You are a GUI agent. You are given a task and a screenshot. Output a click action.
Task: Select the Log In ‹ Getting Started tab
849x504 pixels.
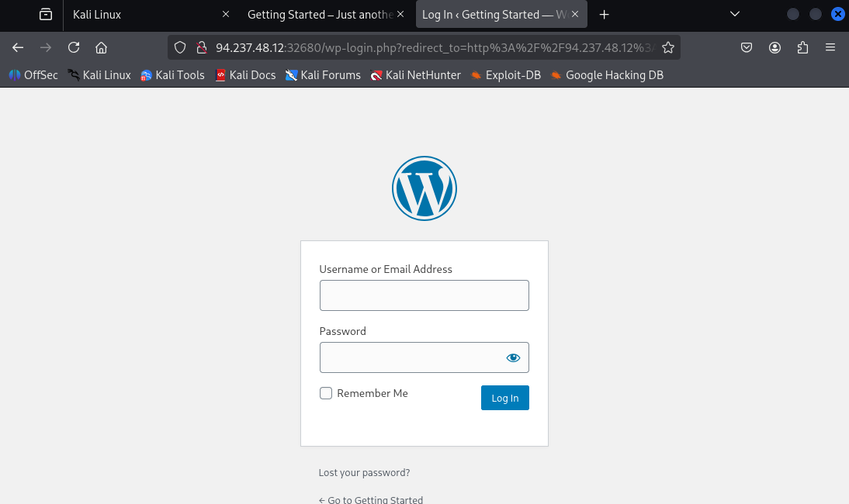pos(501,15)
